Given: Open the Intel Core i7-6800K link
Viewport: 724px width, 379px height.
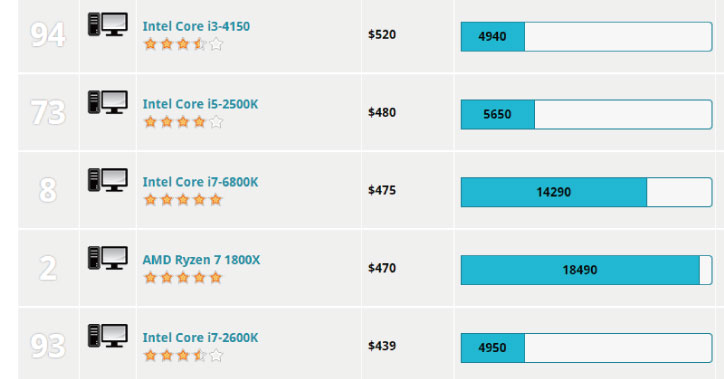Looking at the screenshot, I should tap(200, 182).
